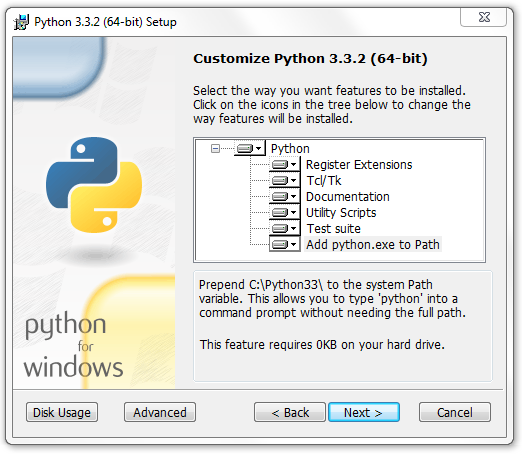Collapse the Python tree node
The width and height of the screenshot is (522, 454).
click(x=215, y=148)
